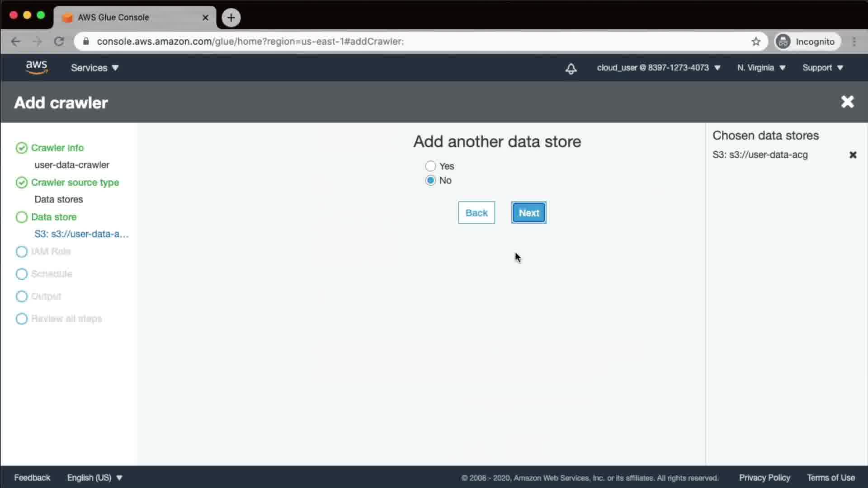Close the Add crawler wizard with X
868x488 pixels.
847,102
